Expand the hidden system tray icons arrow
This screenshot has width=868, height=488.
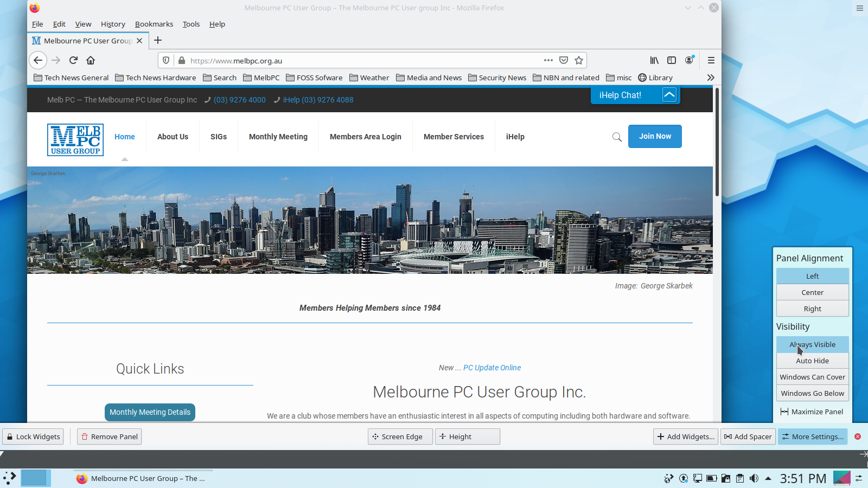pos(768,478)
